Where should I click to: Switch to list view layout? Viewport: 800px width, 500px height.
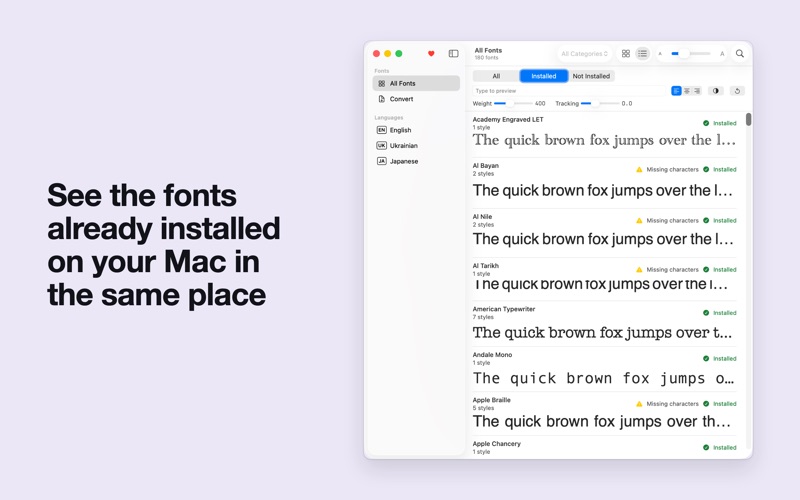[x=642, y=54]
